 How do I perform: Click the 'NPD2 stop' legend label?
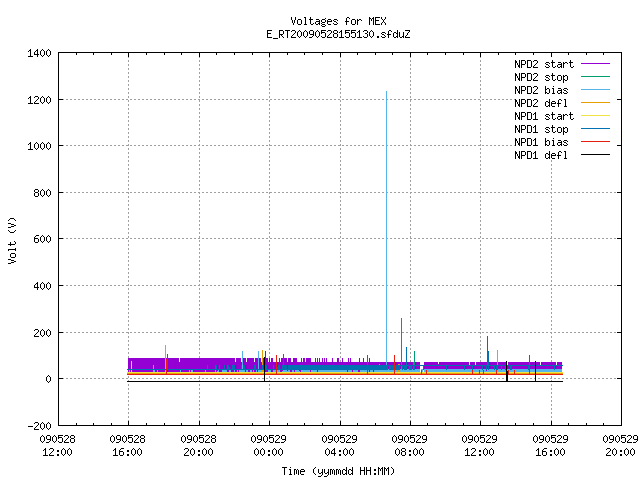pyautogui.click(x=541, y=77)
